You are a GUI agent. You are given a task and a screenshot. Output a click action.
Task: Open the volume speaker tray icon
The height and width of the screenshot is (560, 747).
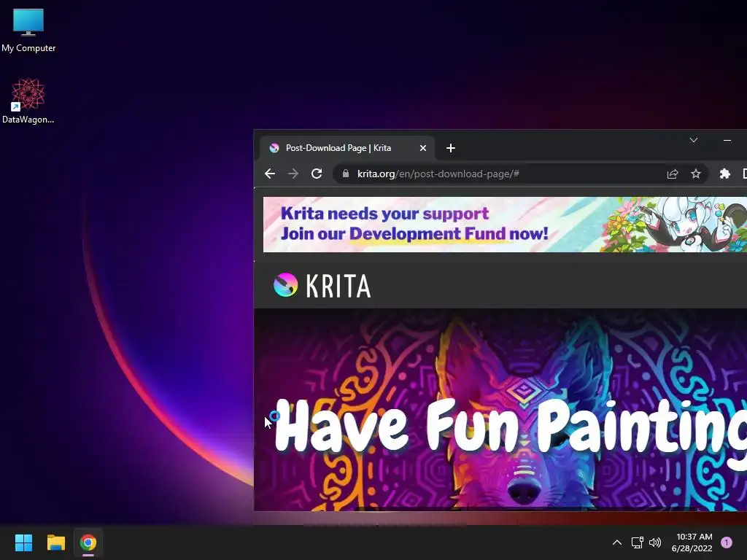(655, 542)
